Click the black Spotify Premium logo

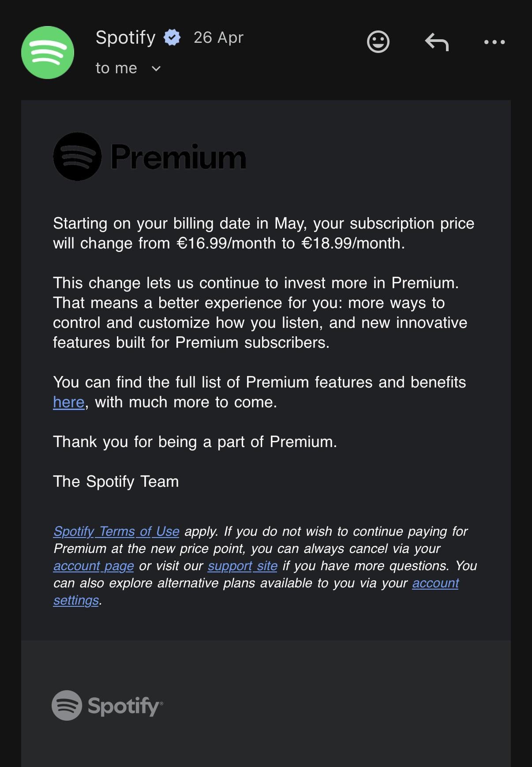pos(150,157)
